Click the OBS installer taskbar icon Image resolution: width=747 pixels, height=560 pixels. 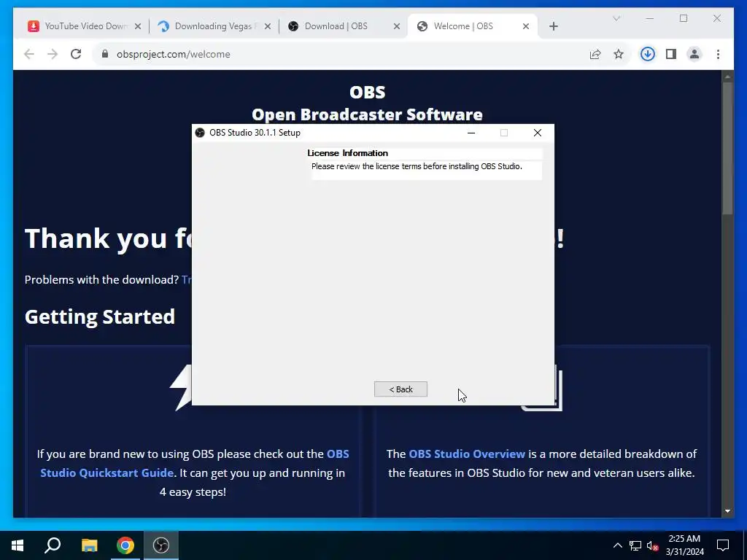click(161, 545)
